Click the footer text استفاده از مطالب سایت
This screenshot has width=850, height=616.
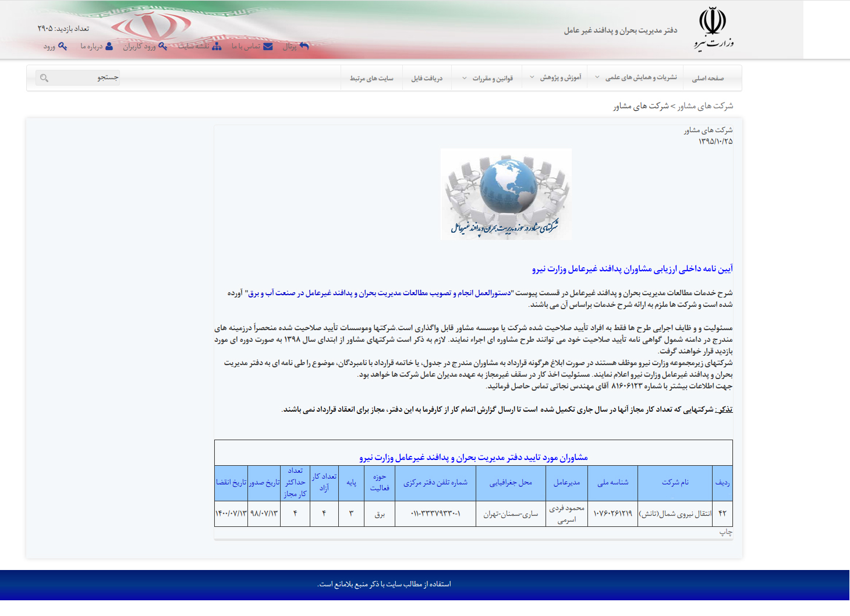pos(384,585)
